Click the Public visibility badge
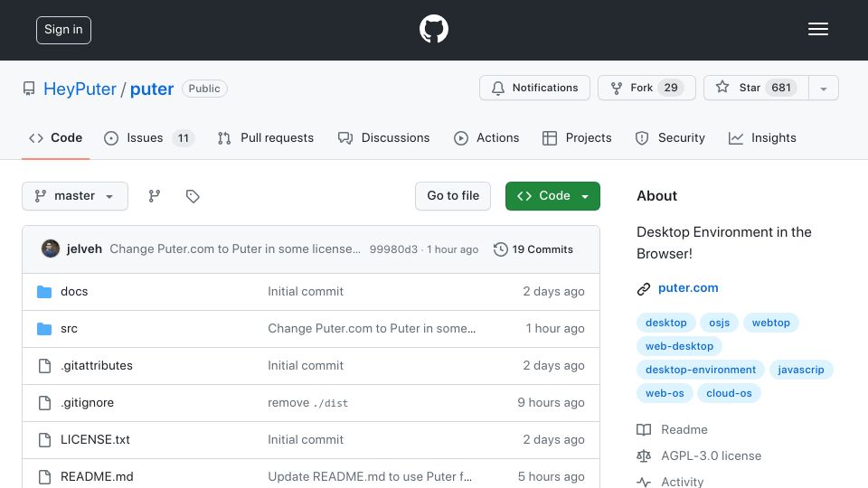The height and width of the screenshot is (488, 868). pos(204,89)
